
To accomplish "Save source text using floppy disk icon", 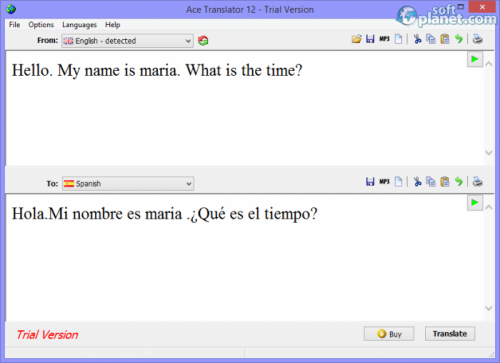I will click(370, 39).
